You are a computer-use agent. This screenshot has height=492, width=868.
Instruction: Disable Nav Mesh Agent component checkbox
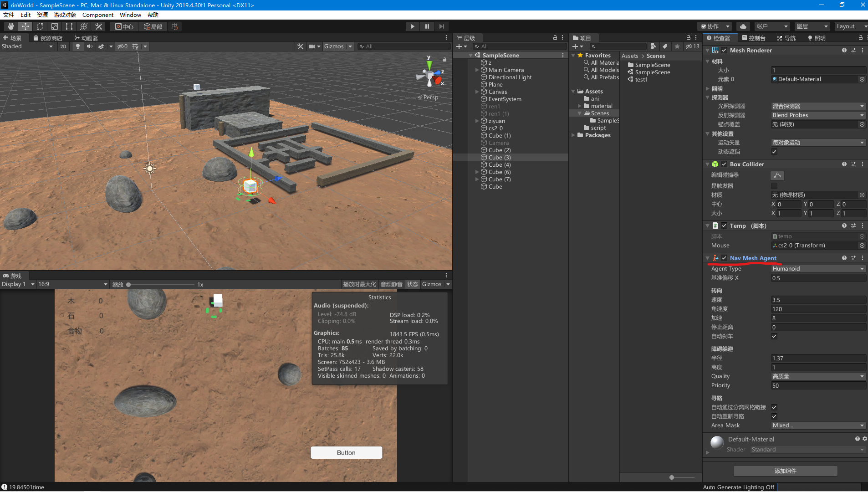(724, 258)
